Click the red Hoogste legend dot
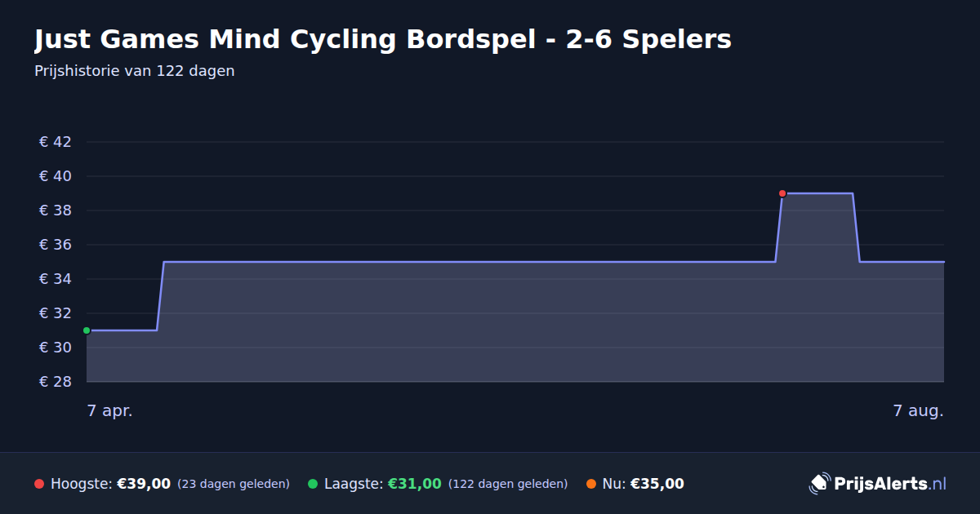Viewport: 980px width, 514px height. pos(39,484)
